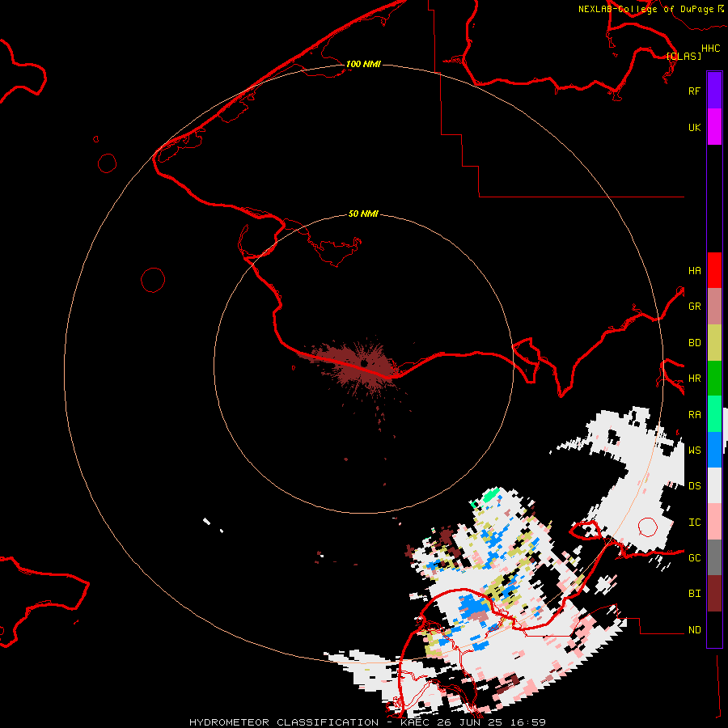
Task: Click the "BD" legend label
Action: tap(694, 343)
